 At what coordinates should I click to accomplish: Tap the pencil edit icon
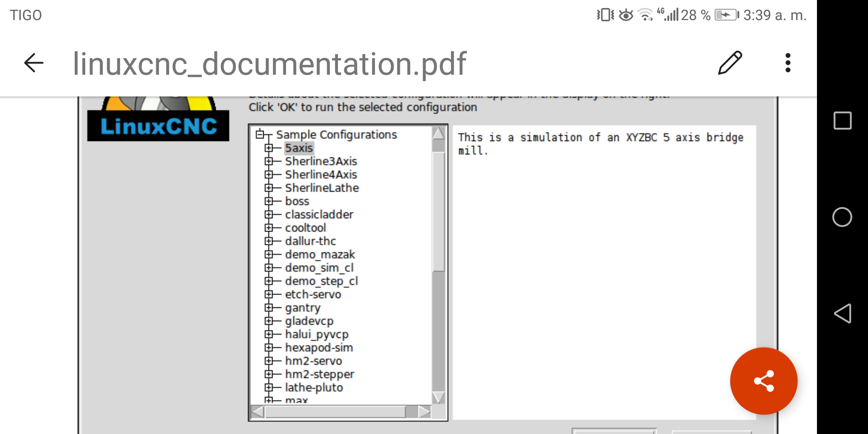click(x=730, y=63)
